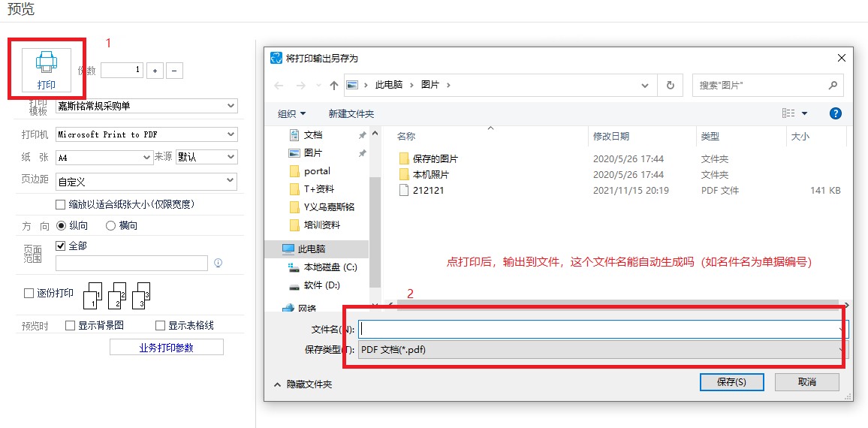Viewport: 868px width, 428px height.
Task: Open recent locations dropdown arrow
Action: tap(318, 86)
